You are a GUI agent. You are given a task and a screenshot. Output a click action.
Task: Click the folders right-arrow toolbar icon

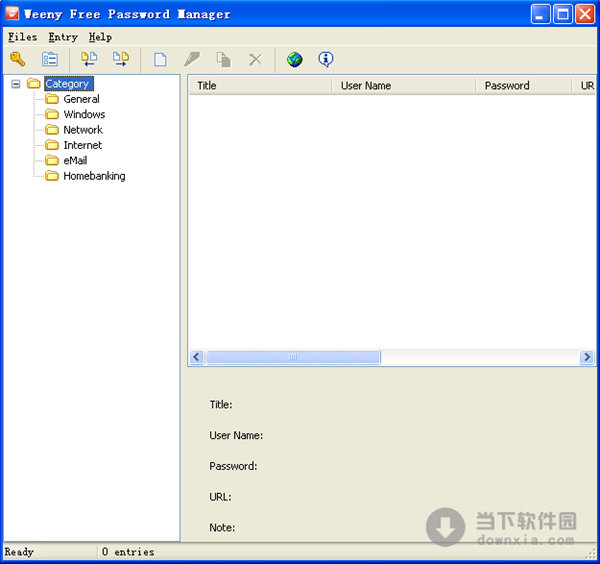(120, 60)
